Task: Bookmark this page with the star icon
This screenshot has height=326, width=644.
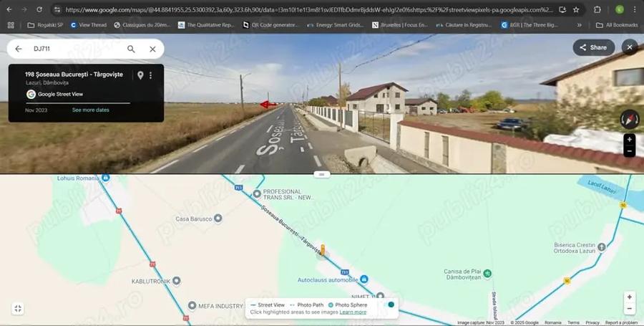Action: 576,9
